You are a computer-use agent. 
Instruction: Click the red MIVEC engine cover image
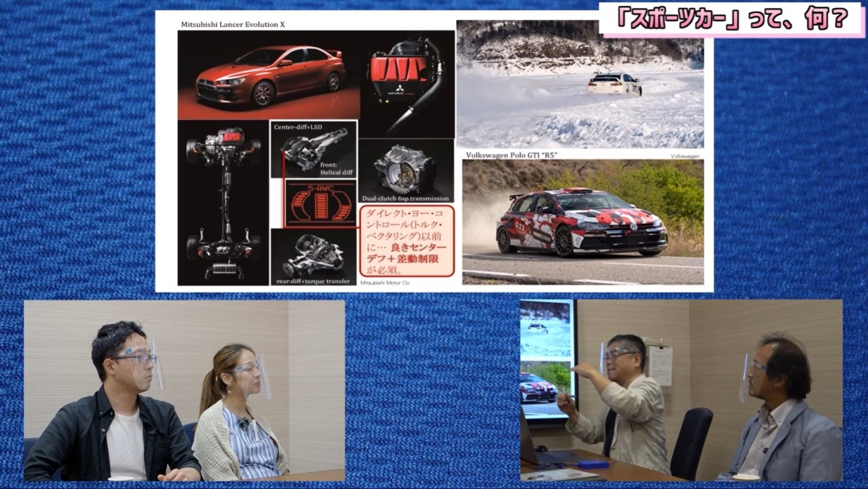click(x=407, y=83)
